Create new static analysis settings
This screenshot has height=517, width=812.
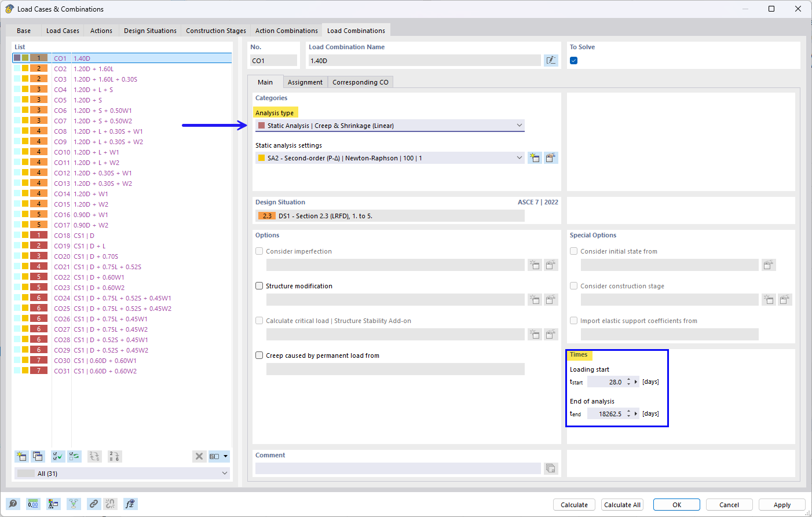click(535, 158)
